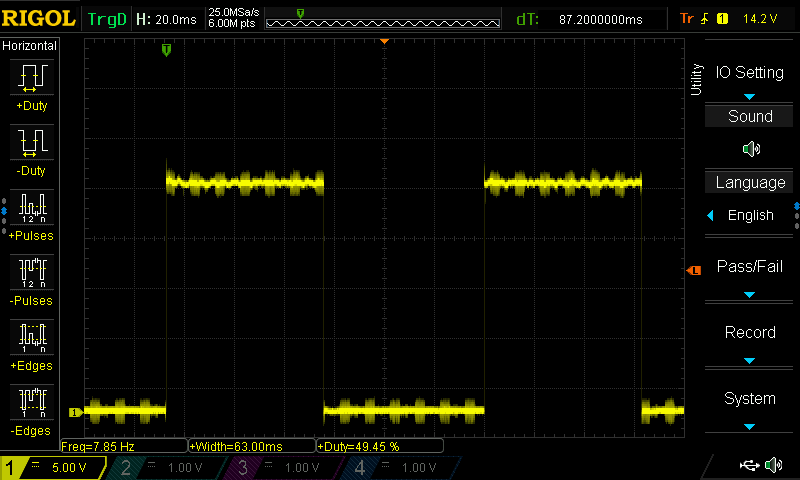
Task: Click the Tr trigger type label
Action: [x=687, y=19]
